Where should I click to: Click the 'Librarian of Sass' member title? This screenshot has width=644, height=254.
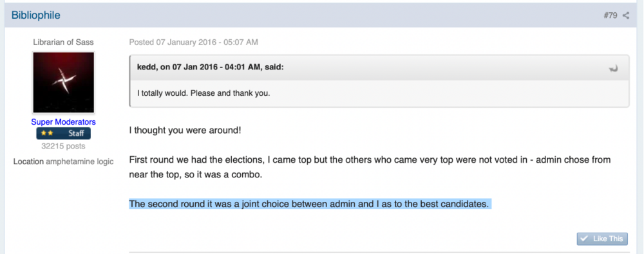63,42
